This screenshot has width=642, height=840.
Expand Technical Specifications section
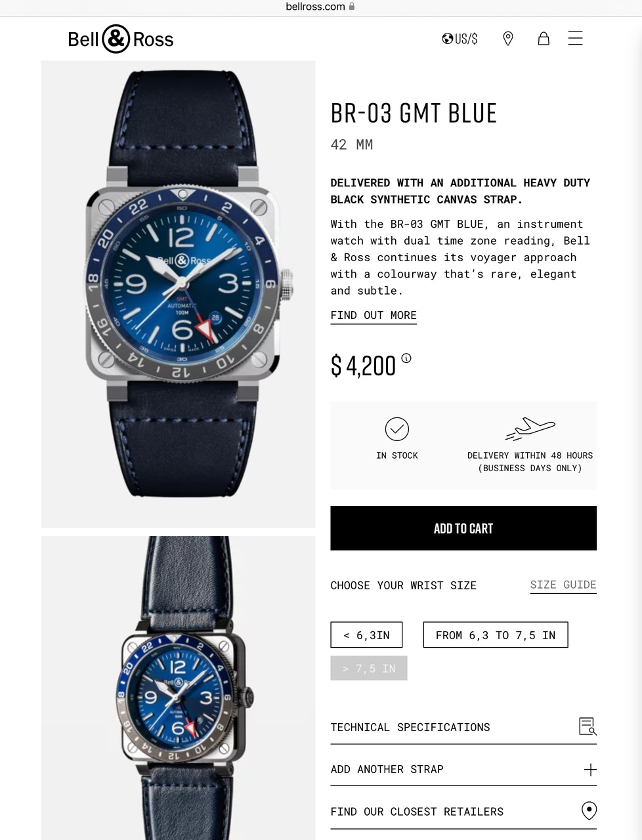point(463,727)
